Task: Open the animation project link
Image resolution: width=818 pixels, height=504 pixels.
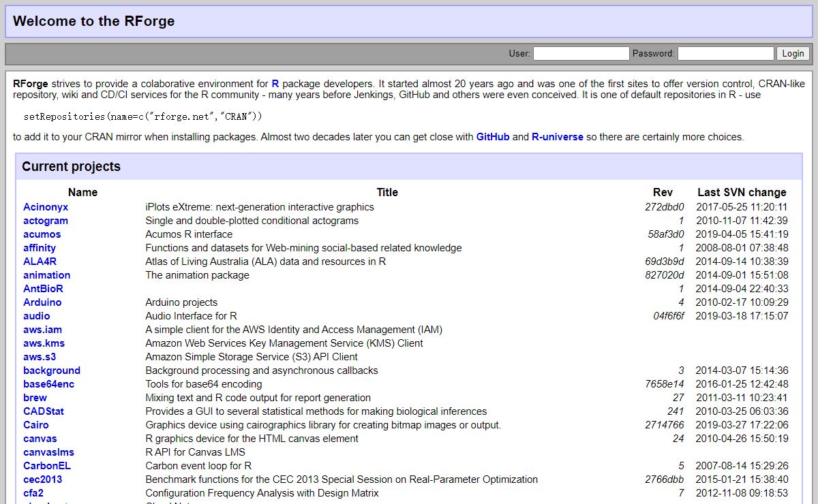Action: (x=46, y=275)
